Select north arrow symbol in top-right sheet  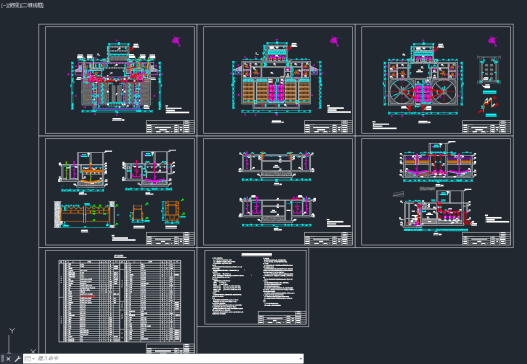pyautogui.click(x=492, y=41)
